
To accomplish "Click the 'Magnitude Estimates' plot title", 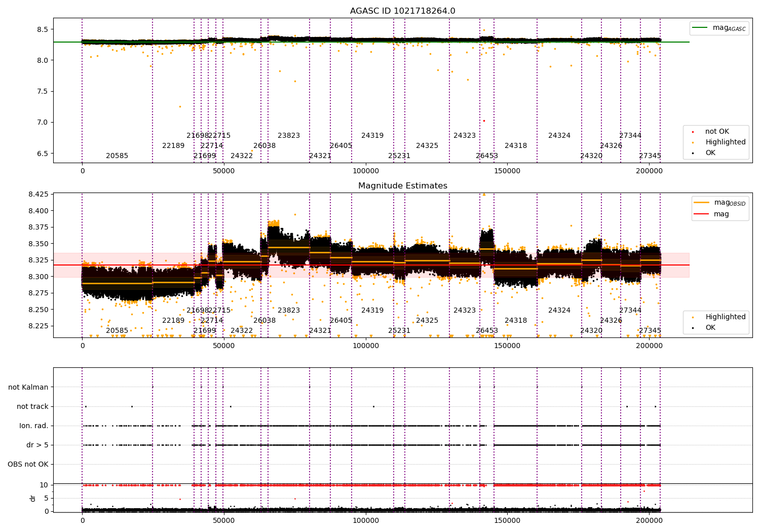I will point(403,186).
